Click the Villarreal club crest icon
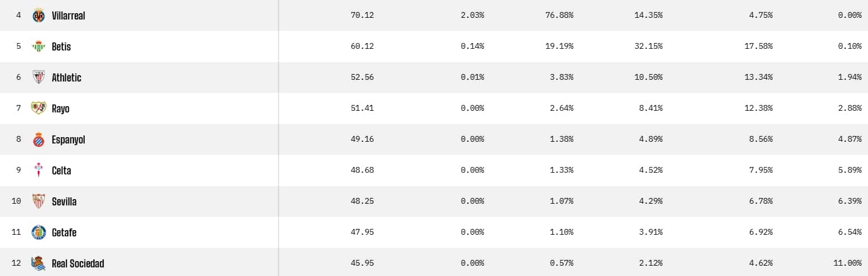868x276 pixels. (38, 15)
